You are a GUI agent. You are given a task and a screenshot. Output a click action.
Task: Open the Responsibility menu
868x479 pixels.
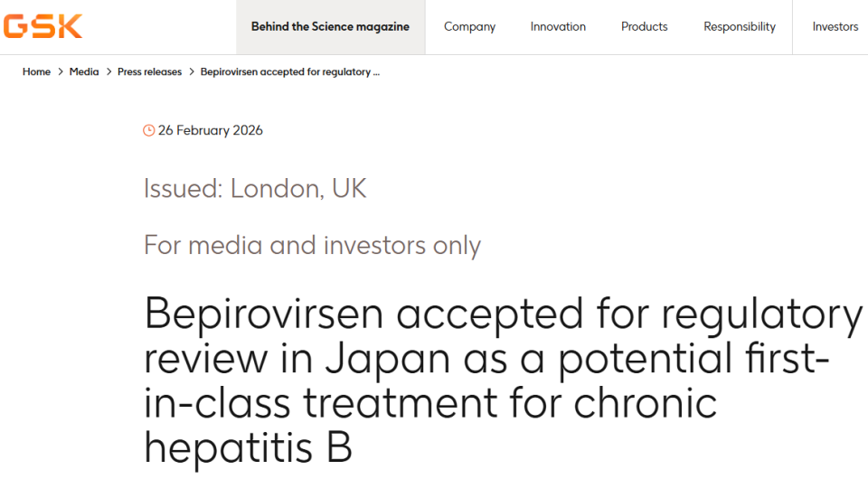(740, 27)
